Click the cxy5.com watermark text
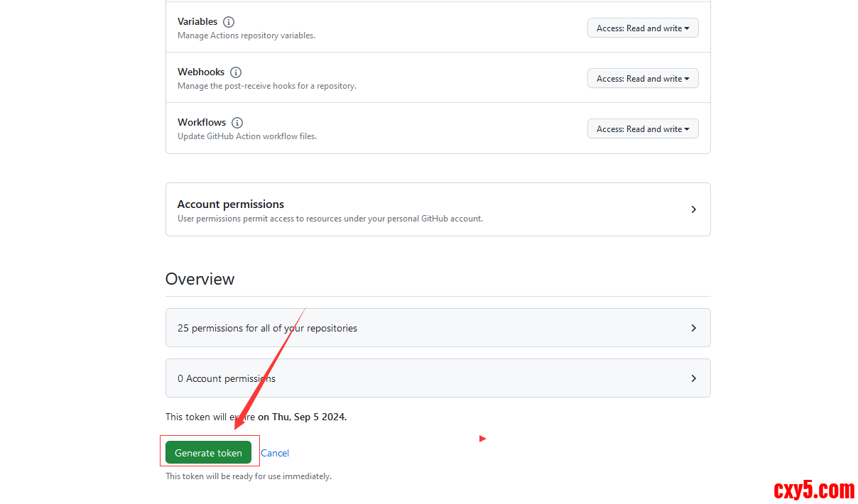 814,490
